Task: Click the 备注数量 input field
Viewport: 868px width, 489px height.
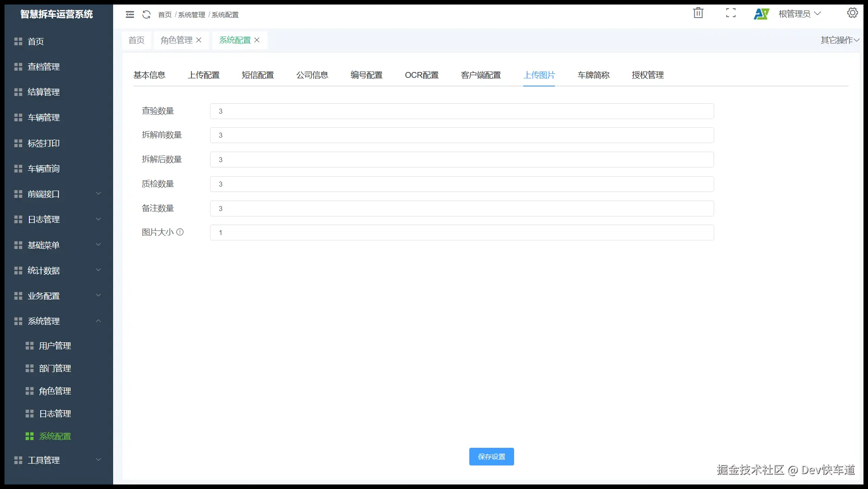Action: (x=462, y=209)
